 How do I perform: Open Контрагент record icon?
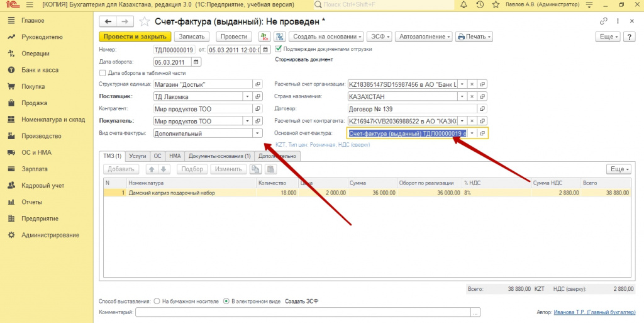click(x=258, y=109)
